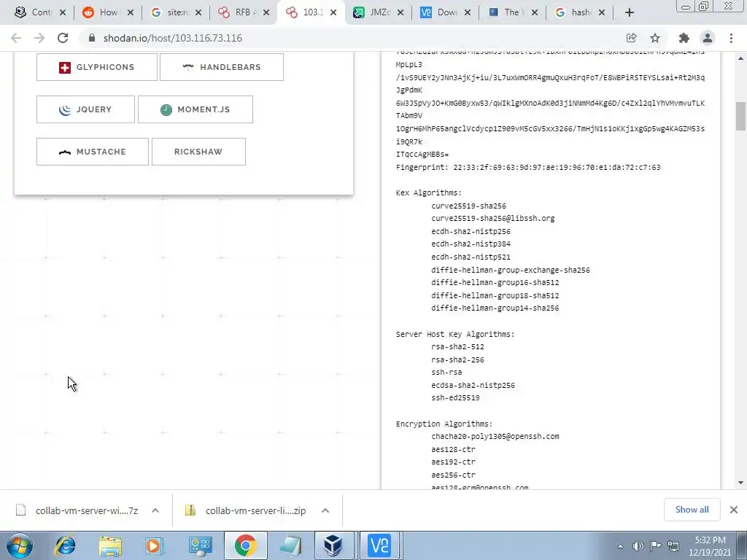Open Windows Explorer from taskbar
This screenshot has height=560, width=747.
(110, 545)
